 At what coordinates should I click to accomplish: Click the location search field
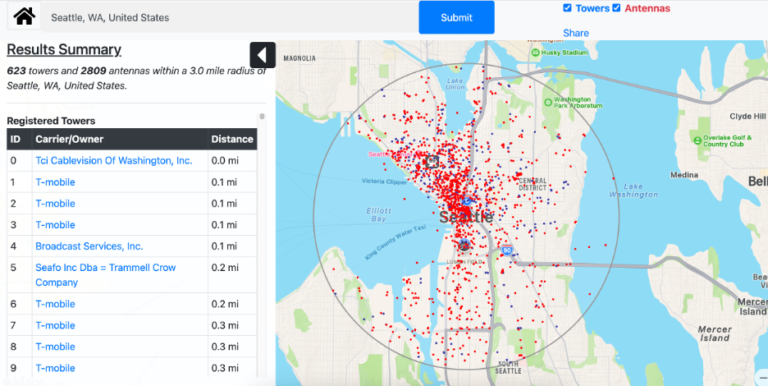tap(229, 18)
